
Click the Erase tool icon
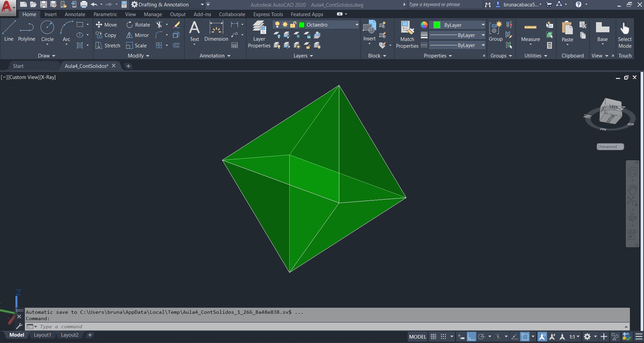click(x=177, y=25)
